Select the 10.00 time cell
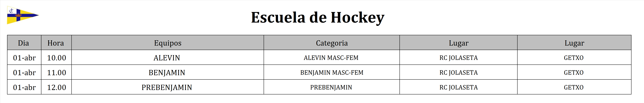The width and height of the screenshot is (644, 103). (x=57, y=58)
